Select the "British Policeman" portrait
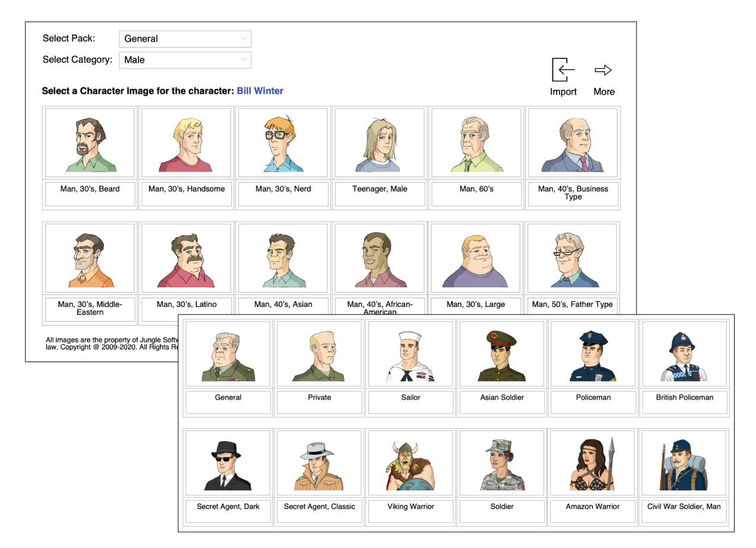This screenshot has height=548, width=756. point(684,353)
